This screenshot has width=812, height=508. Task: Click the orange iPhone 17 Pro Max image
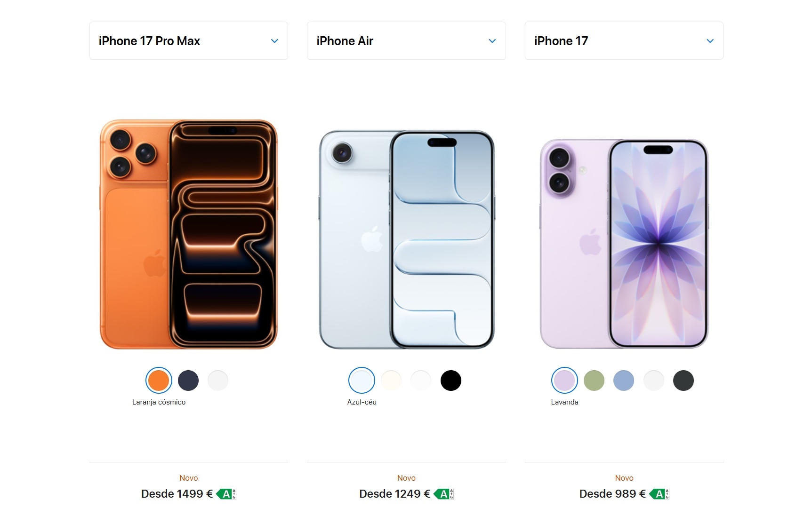[x=189, y=234]
